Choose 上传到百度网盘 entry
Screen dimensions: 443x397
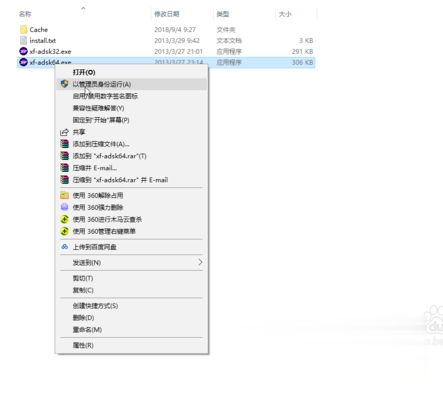[132, 247]
